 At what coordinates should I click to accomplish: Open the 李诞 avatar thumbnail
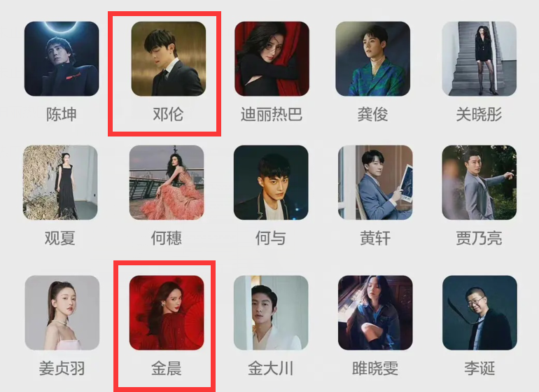(480, 313)
